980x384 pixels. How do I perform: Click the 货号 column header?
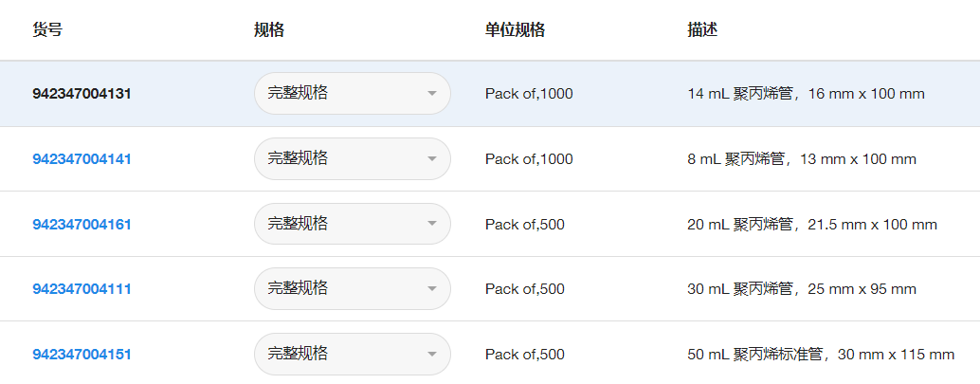(47, 29)
